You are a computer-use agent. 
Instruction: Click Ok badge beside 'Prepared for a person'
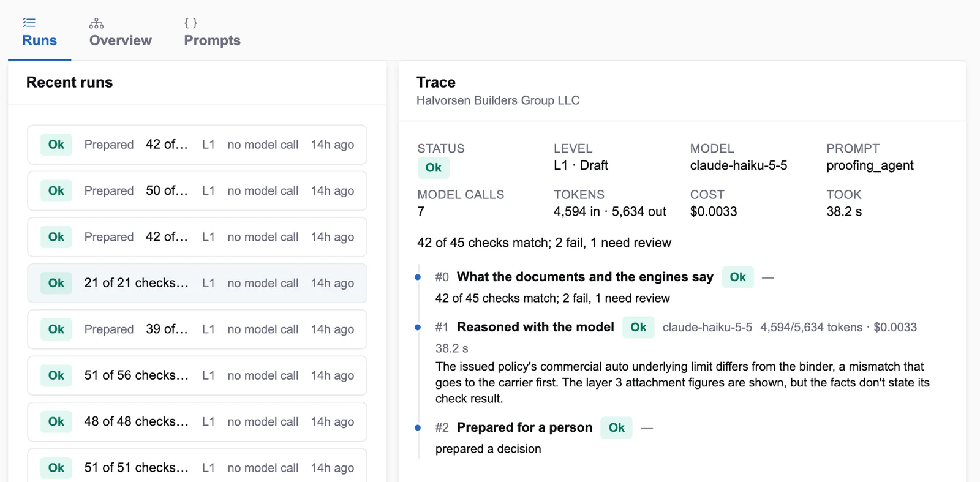(x=617, y=427)
